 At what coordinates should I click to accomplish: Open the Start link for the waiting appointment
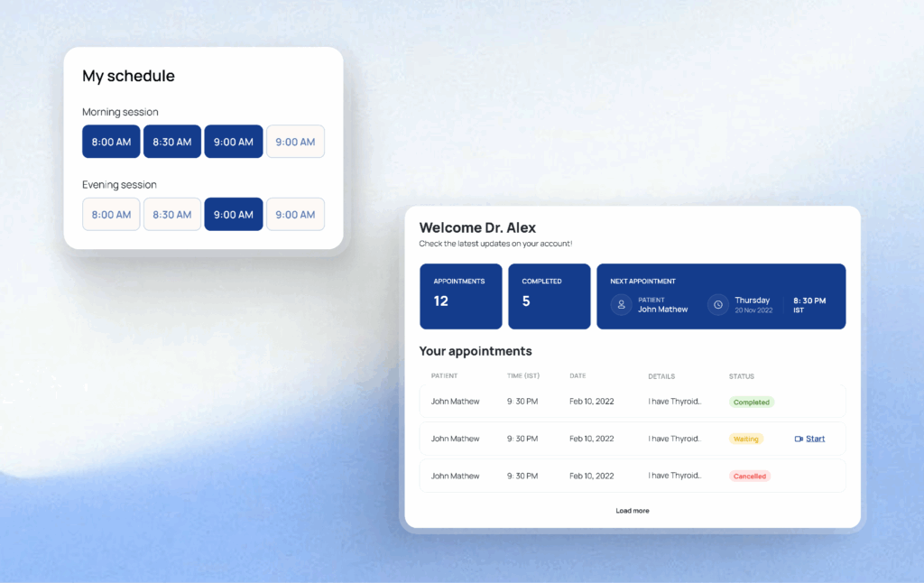[x=815, y=439]
